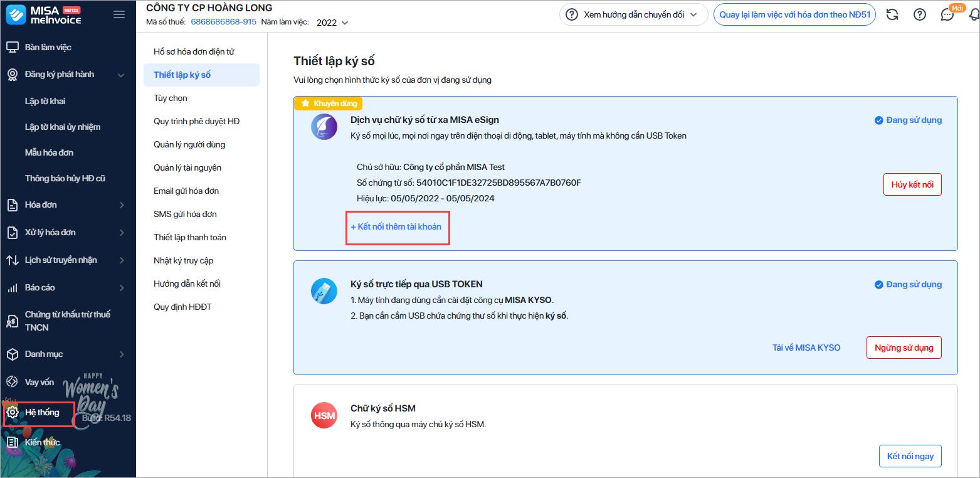
Task: Click Quay lại làm việc với hóa đơn theo NĐ51
Action: coord(794,15)
